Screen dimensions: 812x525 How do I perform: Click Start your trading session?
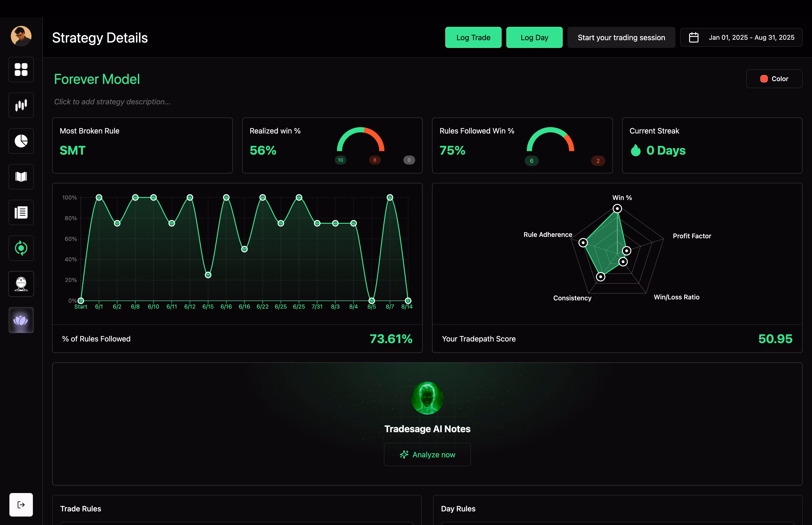point(621,38)
